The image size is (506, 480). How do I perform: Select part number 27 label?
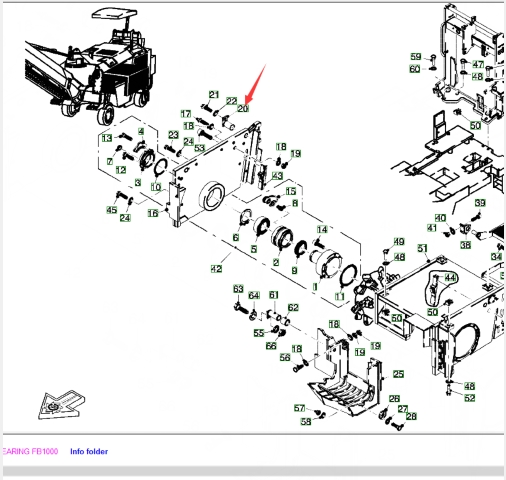pos(403,409)
